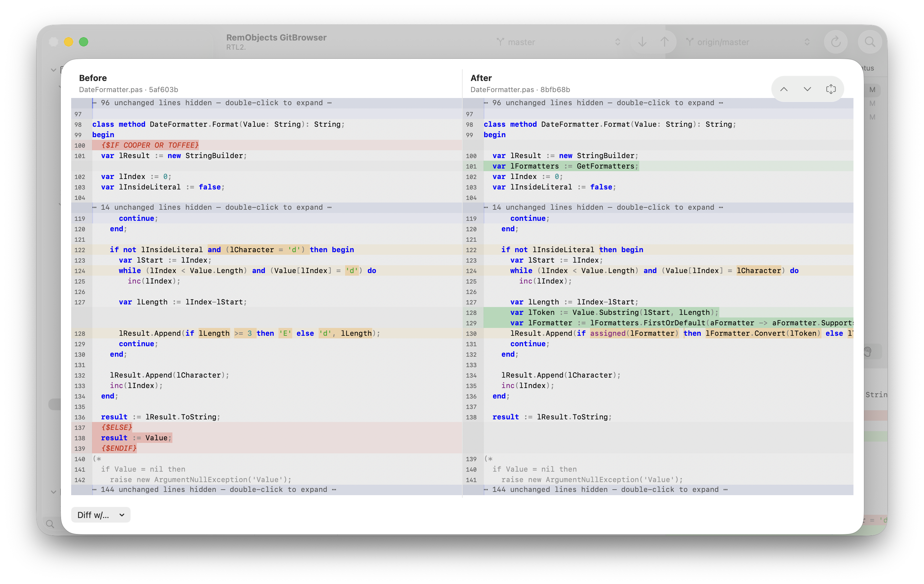Expand 144 hidden lines in After pane

pos(658,489)
